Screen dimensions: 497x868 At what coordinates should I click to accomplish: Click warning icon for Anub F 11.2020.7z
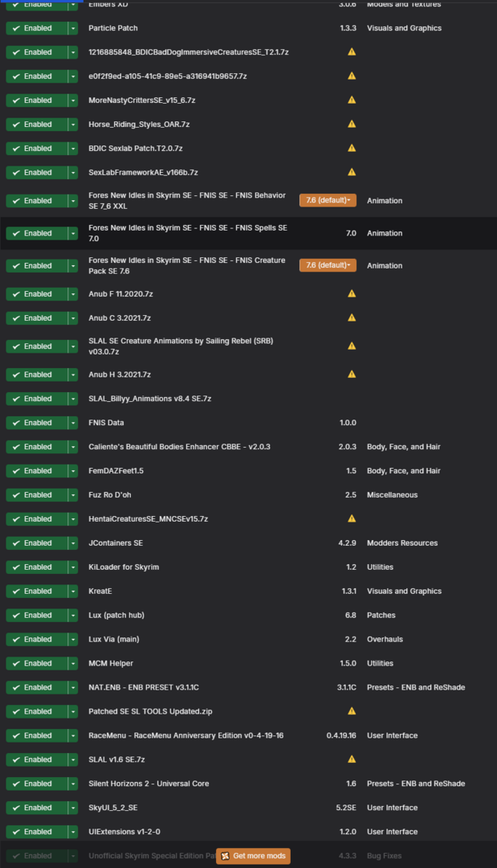click(352, 294)
